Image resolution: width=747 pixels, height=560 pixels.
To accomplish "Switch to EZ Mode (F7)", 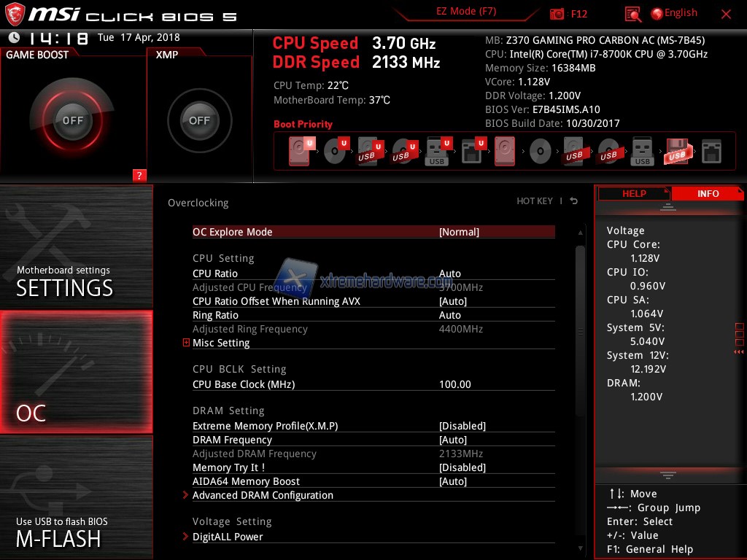I will (466, 12).
